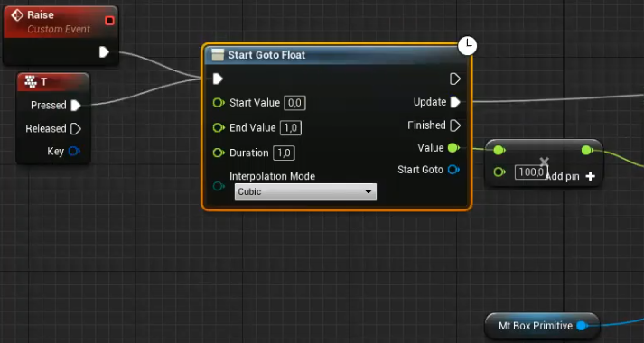Click the blue Key output pin
This screenshot has width=644, height=343.
click(73, 152)
